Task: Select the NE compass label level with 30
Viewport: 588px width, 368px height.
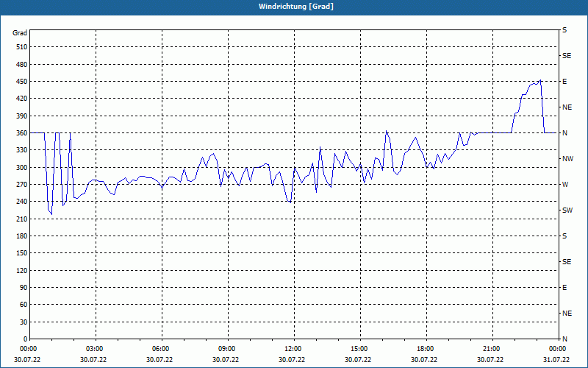Action: [567, 314]
